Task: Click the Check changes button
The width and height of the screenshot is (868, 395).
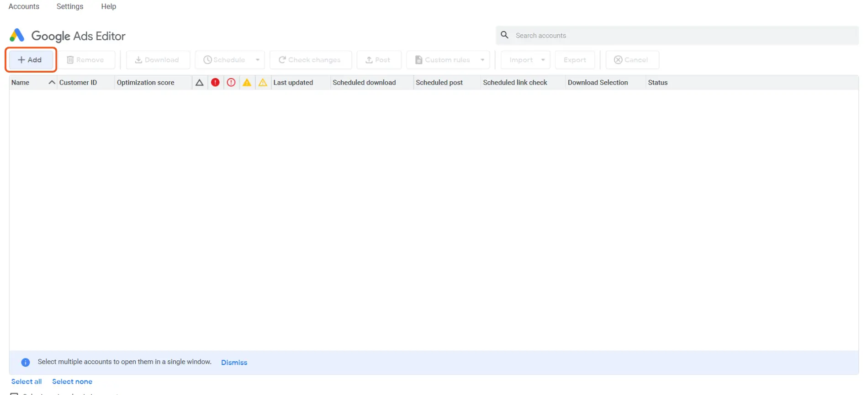Action: coord(311,60)
